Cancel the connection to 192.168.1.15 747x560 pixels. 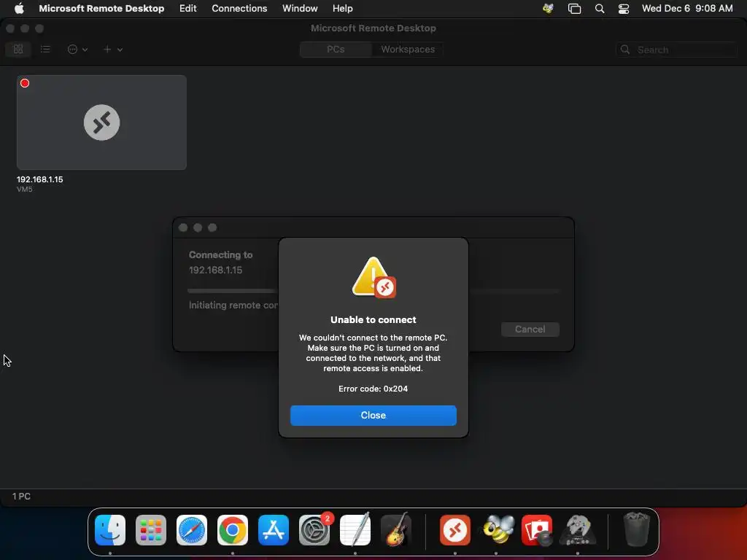(x=530, y=329)
